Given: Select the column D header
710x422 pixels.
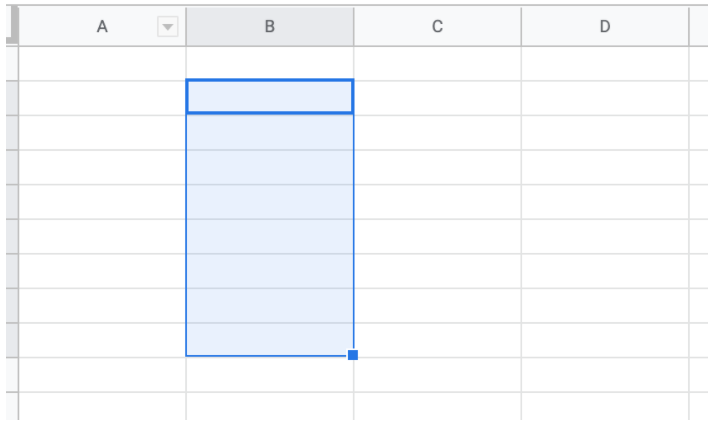Looking at the screenshot, I should 605,27.
